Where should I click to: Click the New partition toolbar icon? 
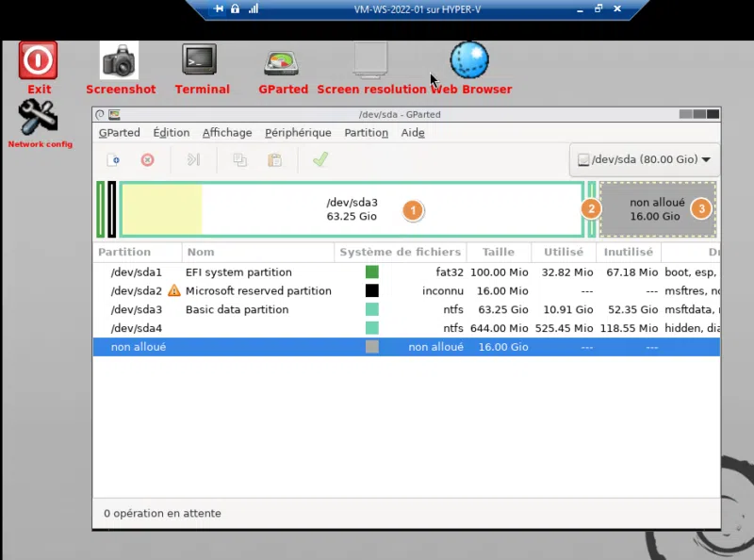(x=113, y=160)
